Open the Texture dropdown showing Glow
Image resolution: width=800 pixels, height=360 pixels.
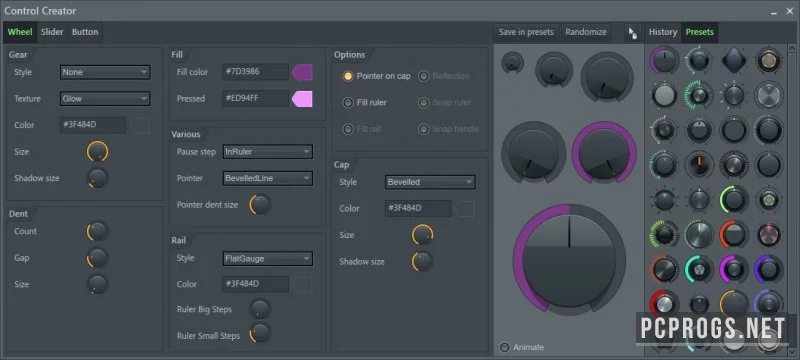click(105, 99)
